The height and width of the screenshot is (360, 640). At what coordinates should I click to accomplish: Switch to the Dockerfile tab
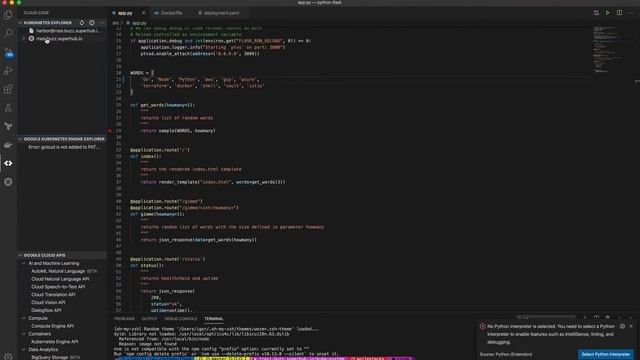(168, 13)
